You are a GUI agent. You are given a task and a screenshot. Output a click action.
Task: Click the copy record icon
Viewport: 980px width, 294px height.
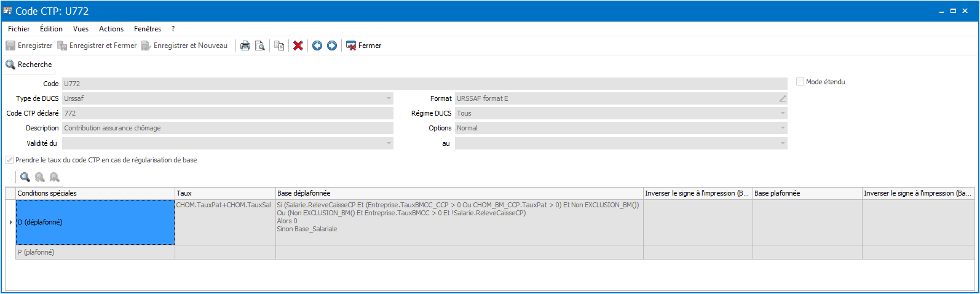[279, 46]
